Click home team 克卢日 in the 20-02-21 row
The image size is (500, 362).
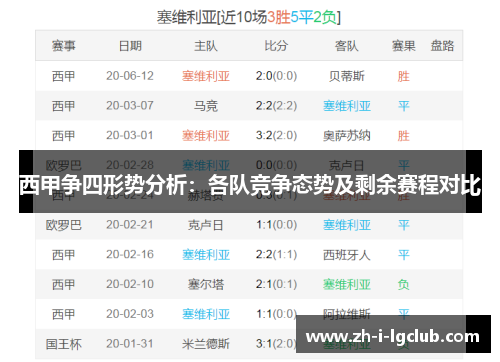[x=206, y=225]
